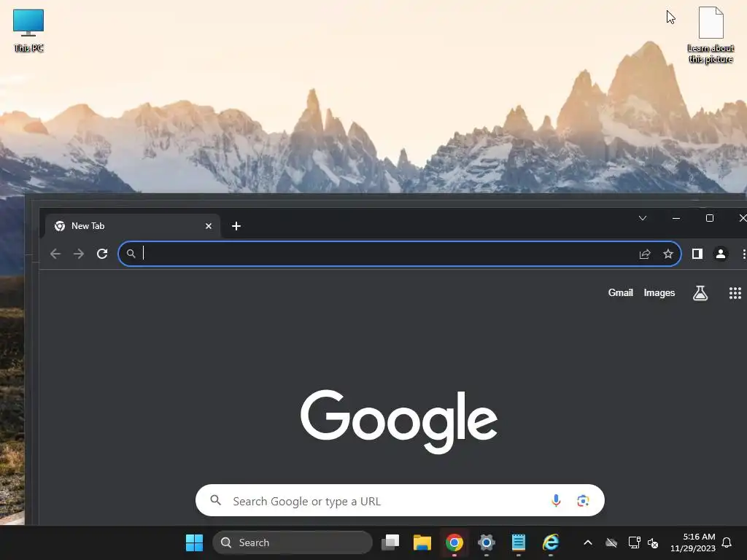Open the Google apps grid icon

coord(735,293)
